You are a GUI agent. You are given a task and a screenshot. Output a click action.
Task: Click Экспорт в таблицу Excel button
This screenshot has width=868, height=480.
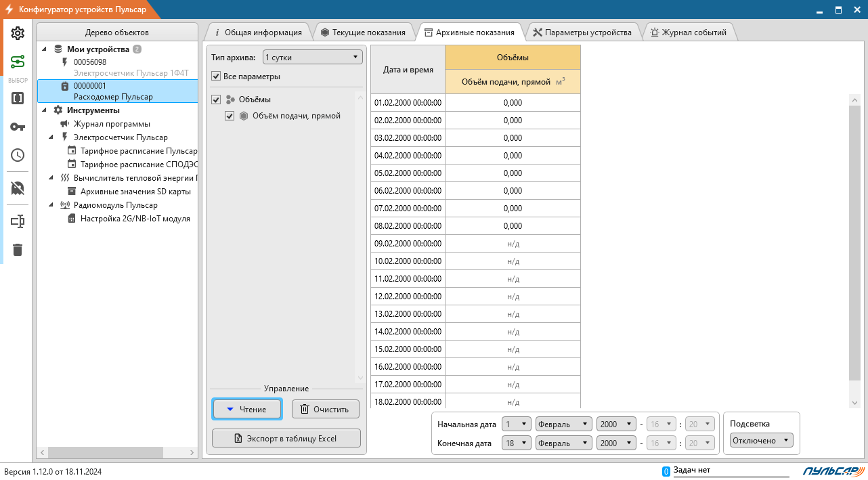(286, 438)
